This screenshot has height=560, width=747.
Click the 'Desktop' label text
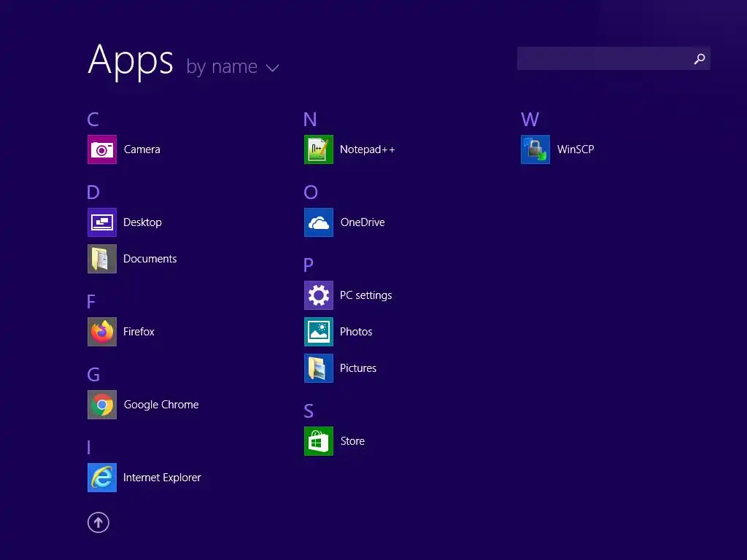pyautogui.click(x=142, y=222)
